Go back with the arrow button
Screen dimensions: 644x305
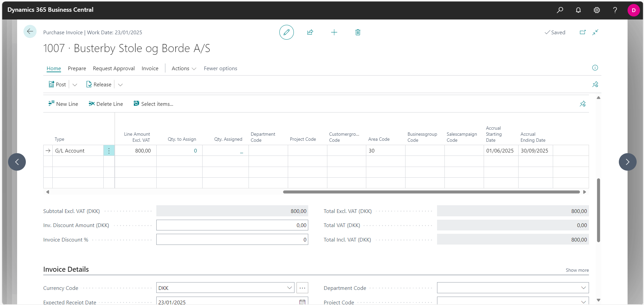(x=30, y=32)
